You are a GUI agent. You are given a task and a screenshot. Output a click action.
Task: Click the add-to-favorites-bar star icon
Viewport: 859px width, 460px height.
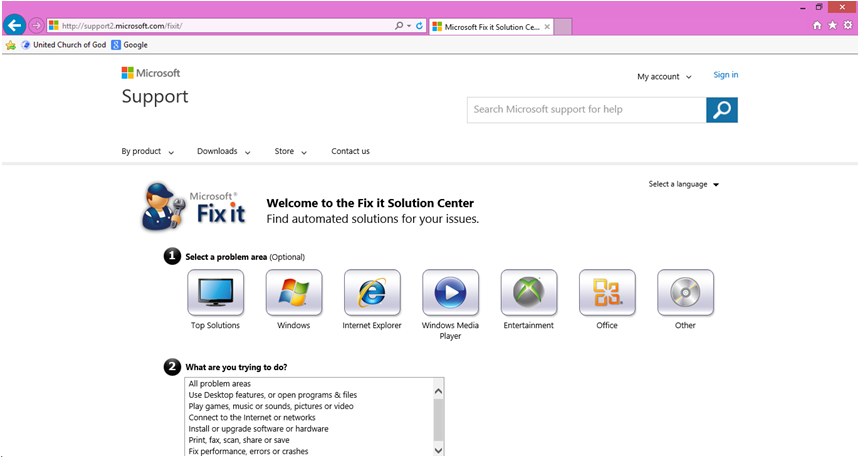(10, 45)
